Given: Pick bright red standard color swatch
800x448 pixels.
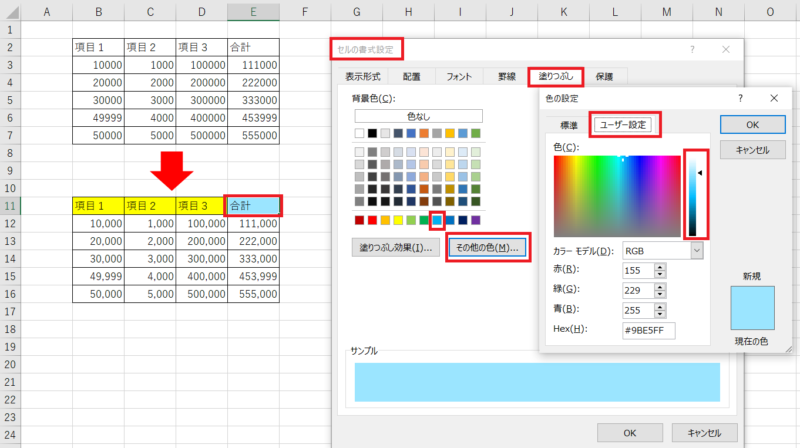Looking at the screenshot, I should [x=372, y=220].
